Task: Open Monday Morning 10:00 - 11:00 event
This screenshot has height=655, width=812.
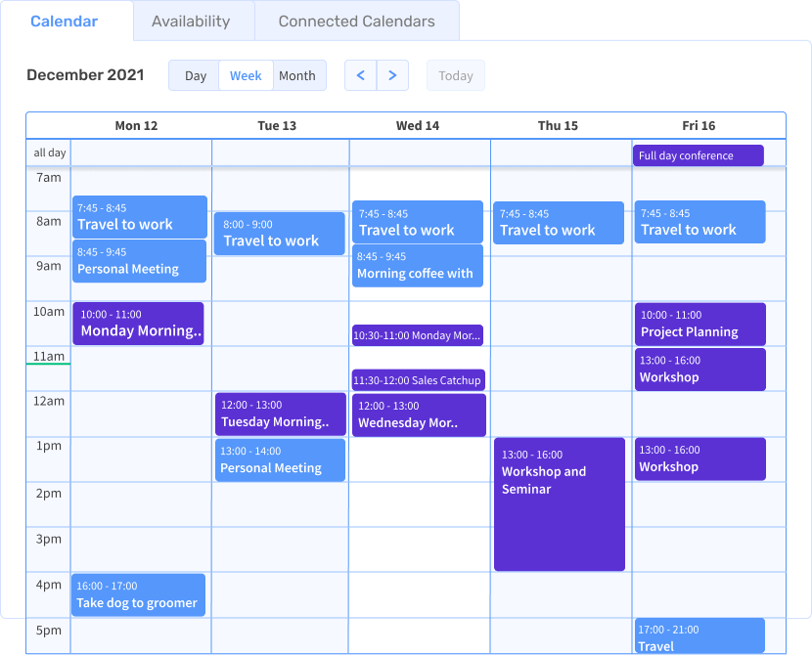Action: click(138, 324)
